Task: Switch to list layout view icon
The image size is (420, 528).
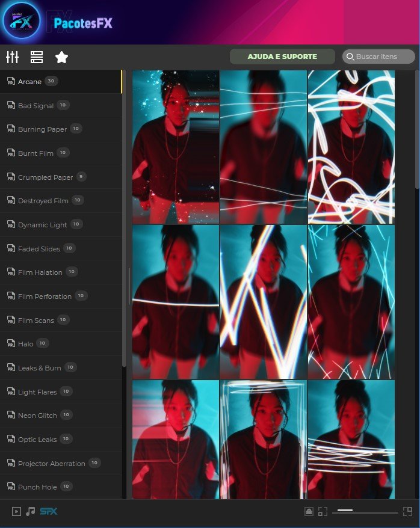Action: (x=37, y=57)
